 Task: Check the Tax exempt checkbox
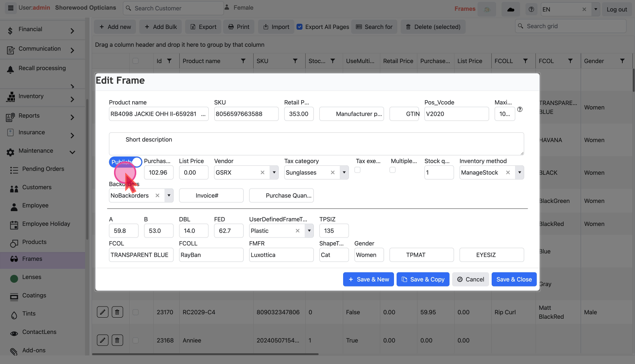357,170
